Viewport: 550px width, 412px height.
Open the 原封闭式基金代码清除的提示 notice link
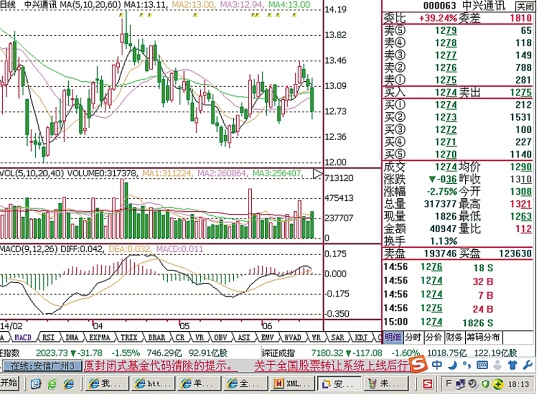[x=160, y=366]
